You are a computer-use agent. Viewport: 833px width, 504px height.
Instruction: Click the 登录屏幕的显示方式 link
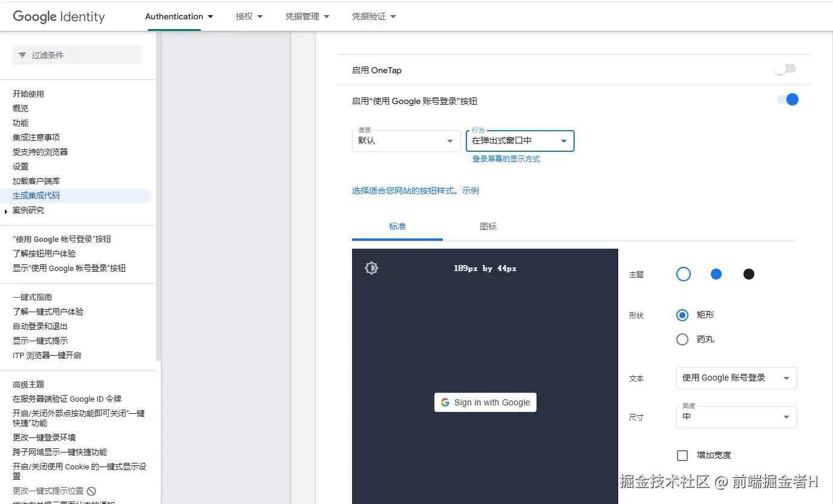pos(506,159)
